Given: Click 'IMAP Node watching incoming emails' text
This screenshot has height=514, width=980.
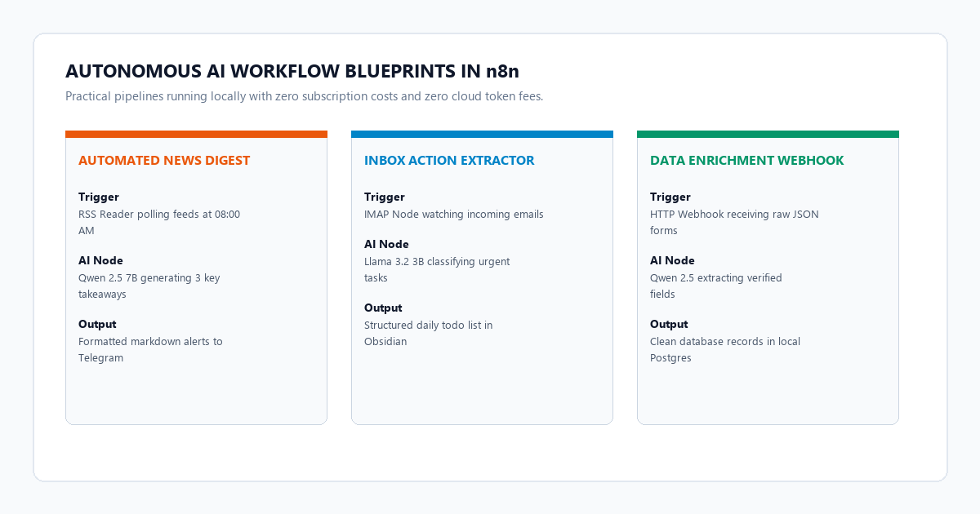Looking at the screenshot, I should point(454,215).
